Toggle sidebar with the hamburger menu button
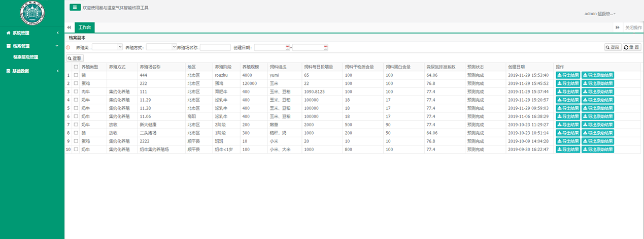This screenshot has width=644, height=239. click(x=75, y=8)
